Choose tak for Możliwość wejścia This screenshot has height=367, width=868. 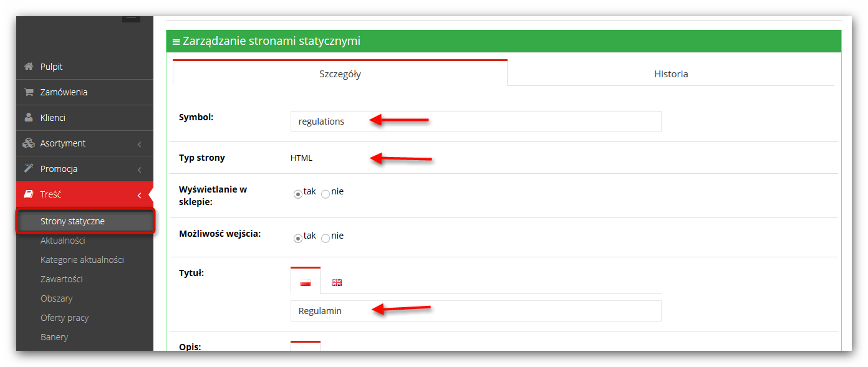tap(298, 238)
